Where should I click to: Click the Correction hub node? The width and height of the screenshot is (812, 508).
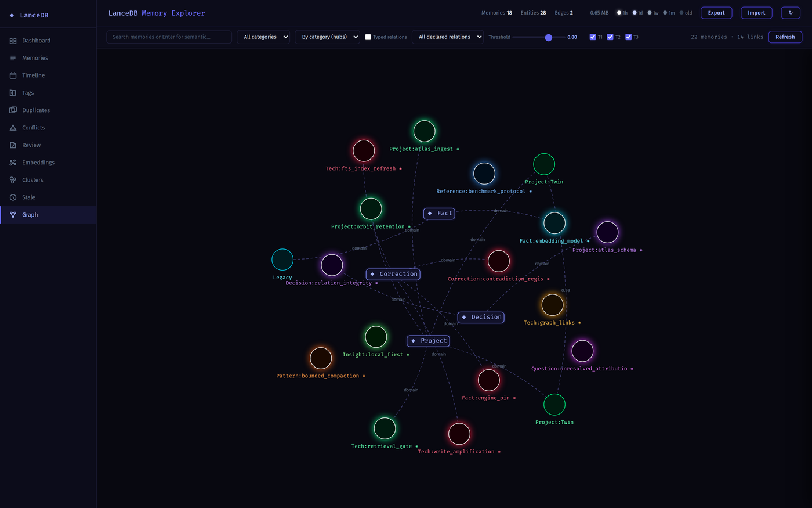pyautogui.click(x=393, y=274)
